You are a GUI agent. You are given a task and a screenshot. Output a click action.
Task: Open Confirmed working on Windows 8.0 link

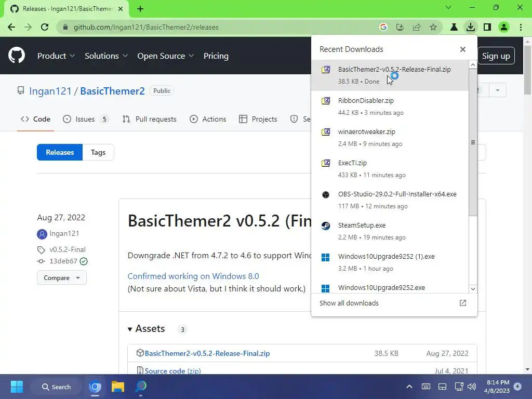[x=193, y=276]
